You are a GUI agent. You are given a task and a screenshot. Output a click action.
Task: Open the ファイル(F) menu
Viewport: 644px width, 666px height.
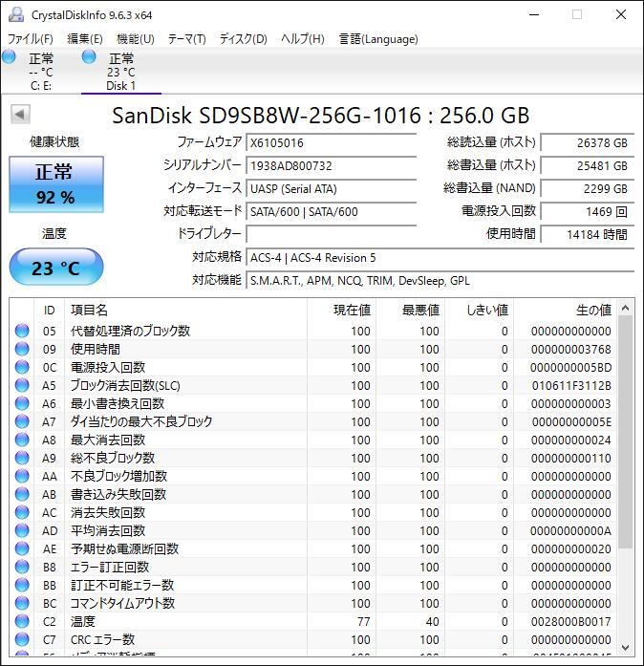coord(31,39)
